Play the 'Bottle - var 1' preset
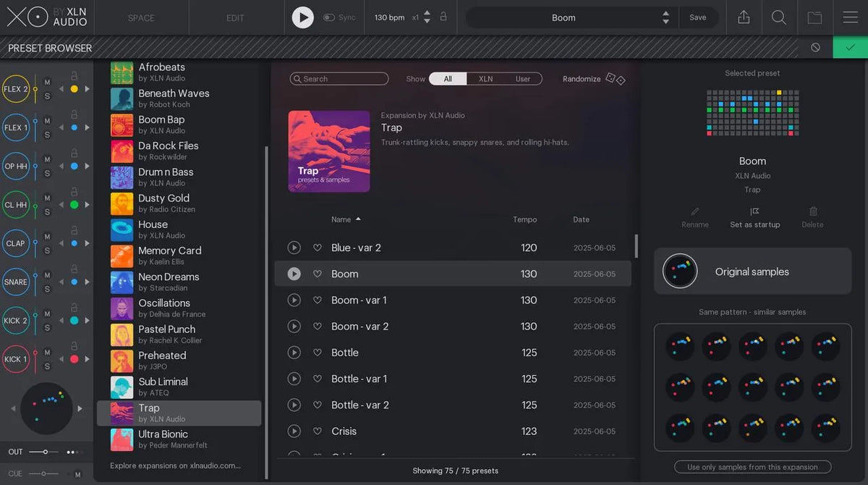 point(294,379)
